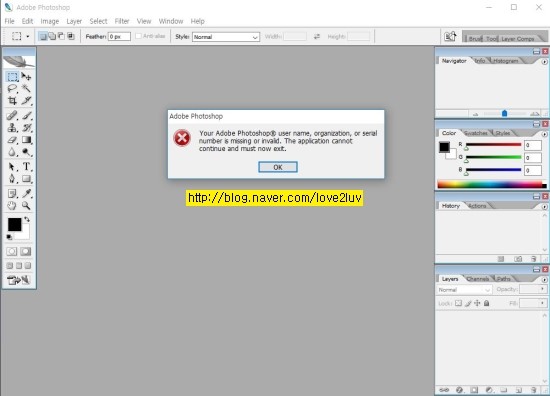The width and height of the screenshot is (550, 396).
Task: Open the Style dropdown showing Normal
Action: pyautogui.click(x=226, y=37)
